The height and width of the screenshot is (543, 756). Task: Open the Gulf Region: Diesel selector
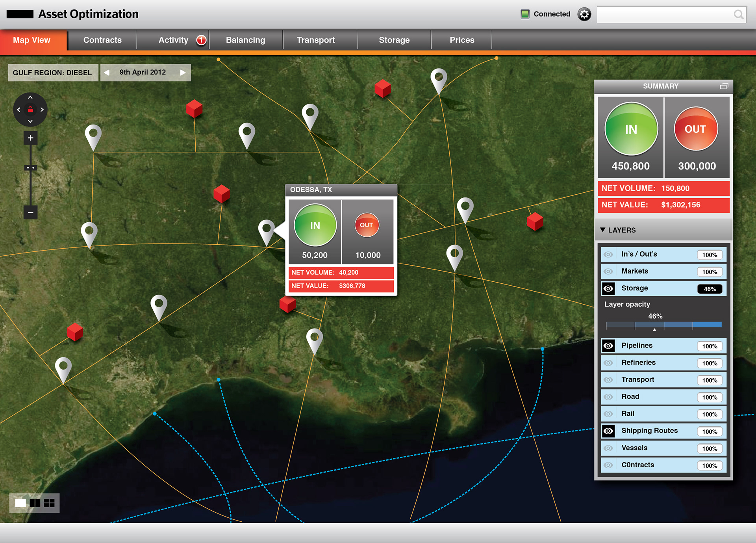[52, 73]
